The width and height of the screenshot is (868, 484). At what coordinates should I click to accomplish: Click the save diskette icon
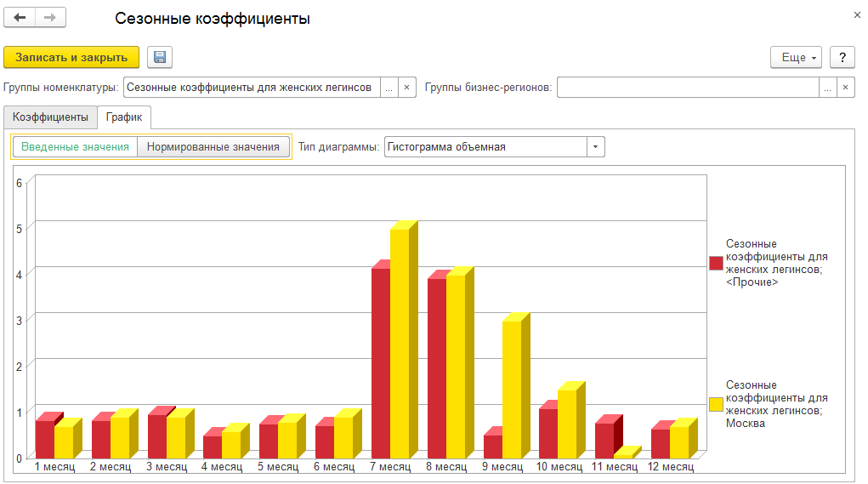click(x=160, y=57)
